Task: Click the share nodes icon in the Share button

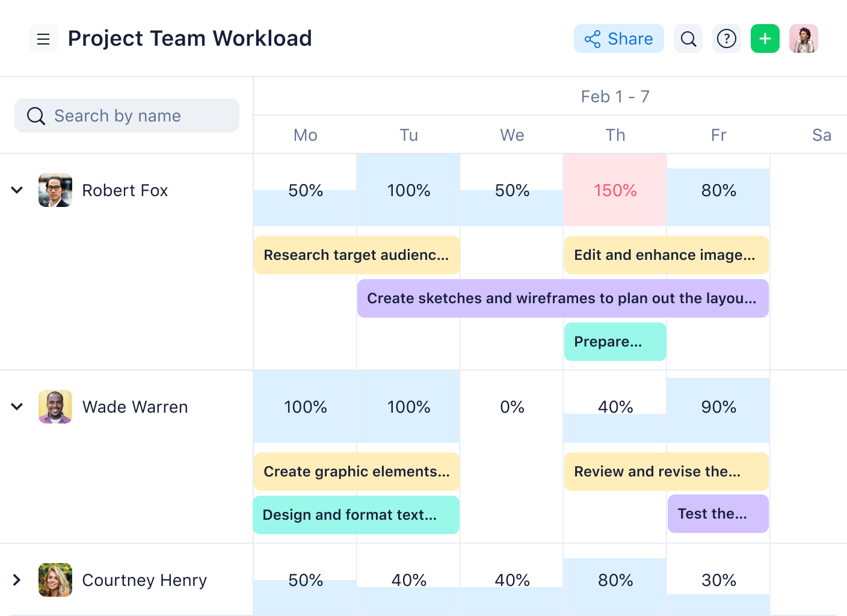Action: [x=593, y=38]
